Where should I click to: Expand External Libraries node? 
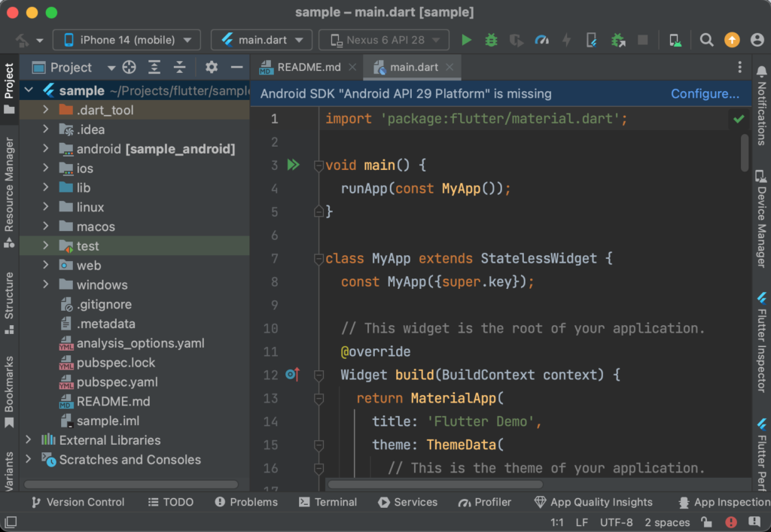pos(28,439)
